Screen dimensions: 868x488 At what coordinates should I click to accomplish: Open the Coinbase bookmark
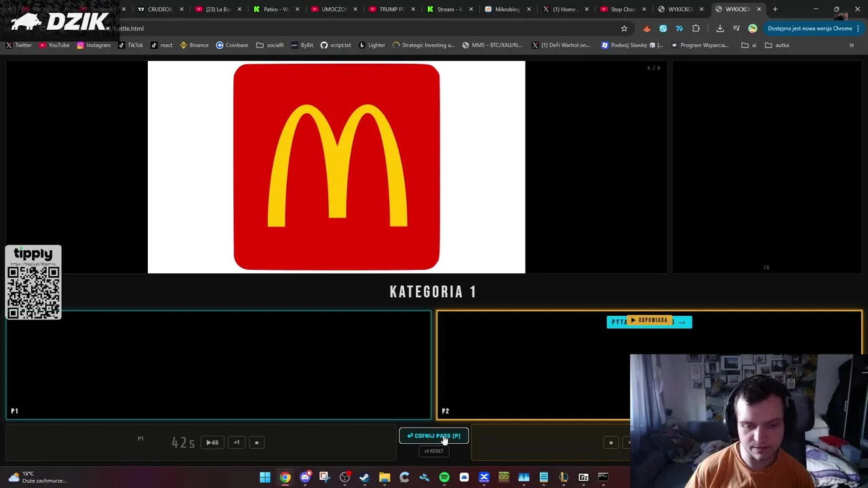pyautogui.click(x=232, y=45)
